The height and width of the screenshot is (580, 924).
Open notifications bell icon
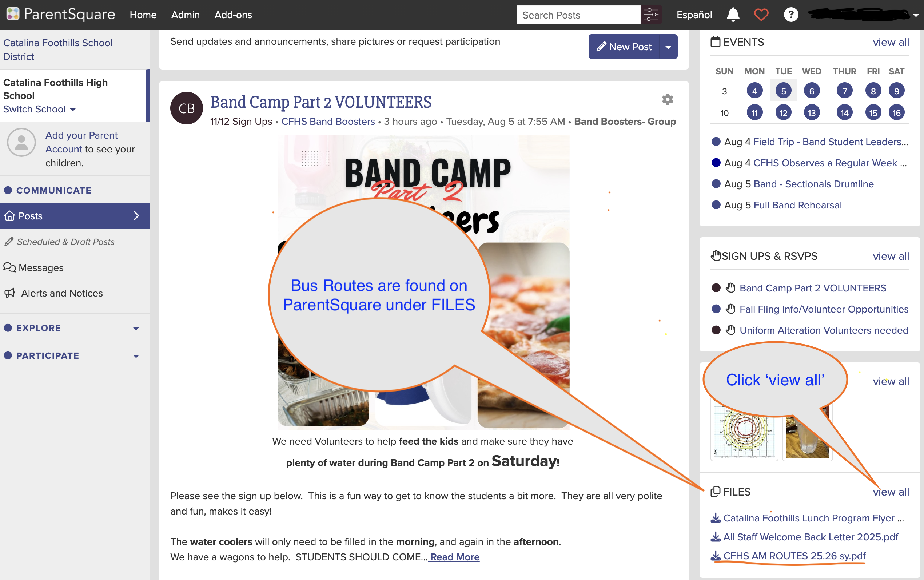coord(733,15)
